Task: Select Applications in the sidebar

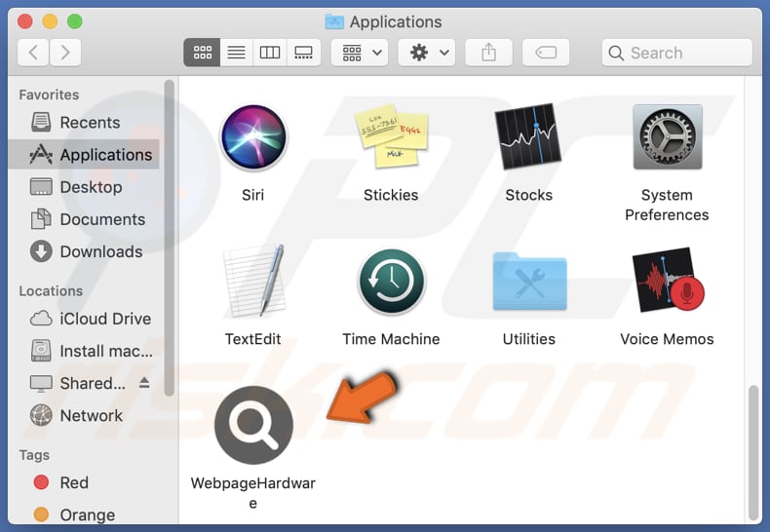Action: 84,155
